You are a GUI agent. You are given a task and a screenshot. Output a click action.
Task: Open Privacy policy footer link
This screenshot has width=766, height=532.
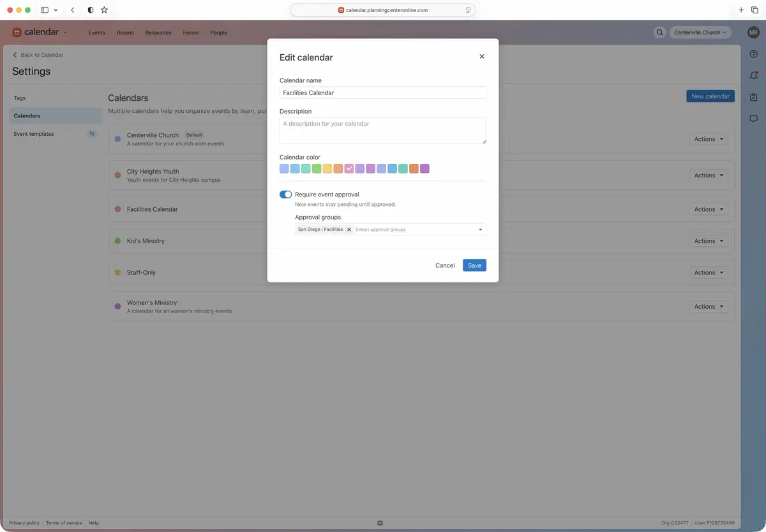click(x=24, y=523)
